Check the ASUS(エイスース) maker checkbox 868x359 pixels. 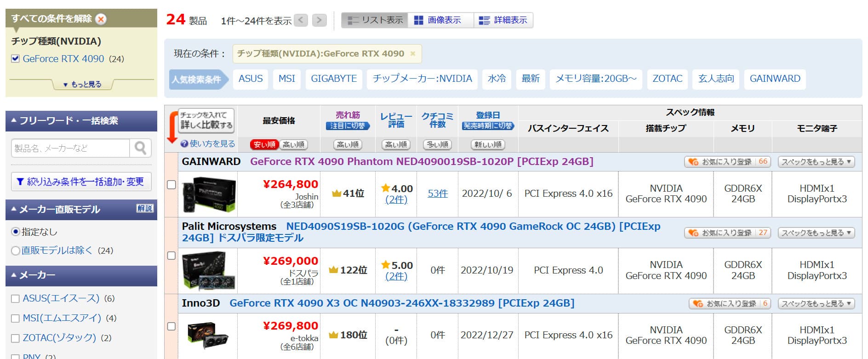(x=15, y=299)
